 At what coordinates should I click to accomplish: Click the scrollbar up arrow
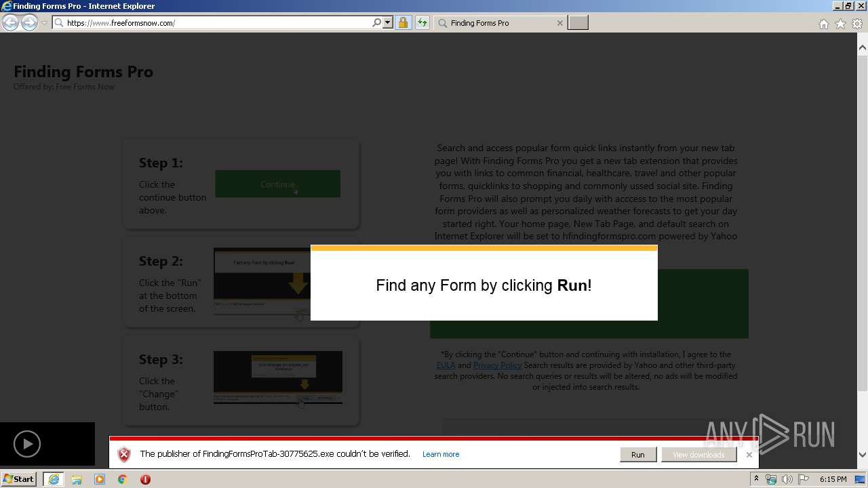(x=863, y=48)
